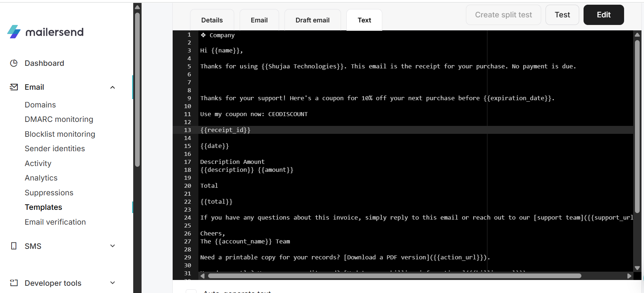Click the '{{description}} {{amount}}' line
This screenshot has height=293, width=644.
[x=247, y=170]
